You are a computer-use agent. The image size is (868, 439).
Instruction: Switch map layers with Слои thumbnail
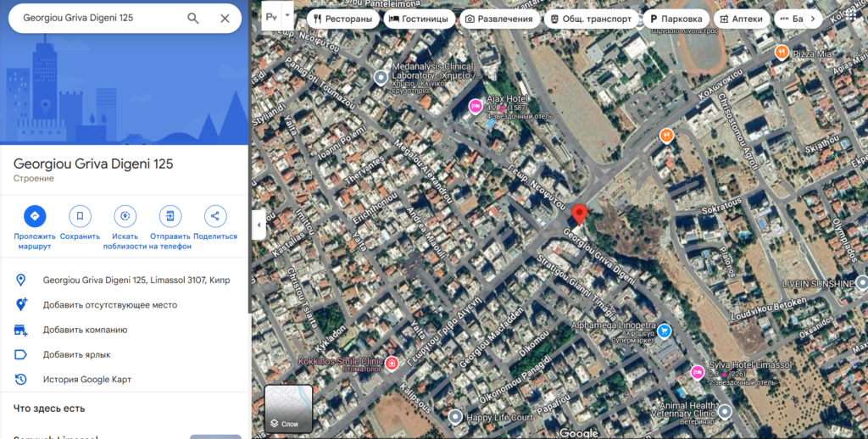click(x=288, y=408)
